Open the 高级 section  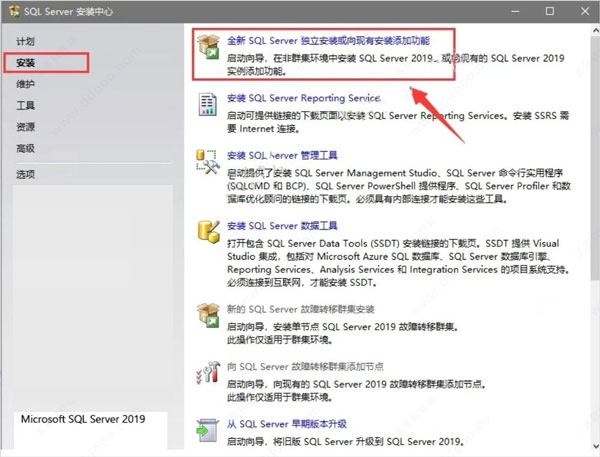click(26, 148)
